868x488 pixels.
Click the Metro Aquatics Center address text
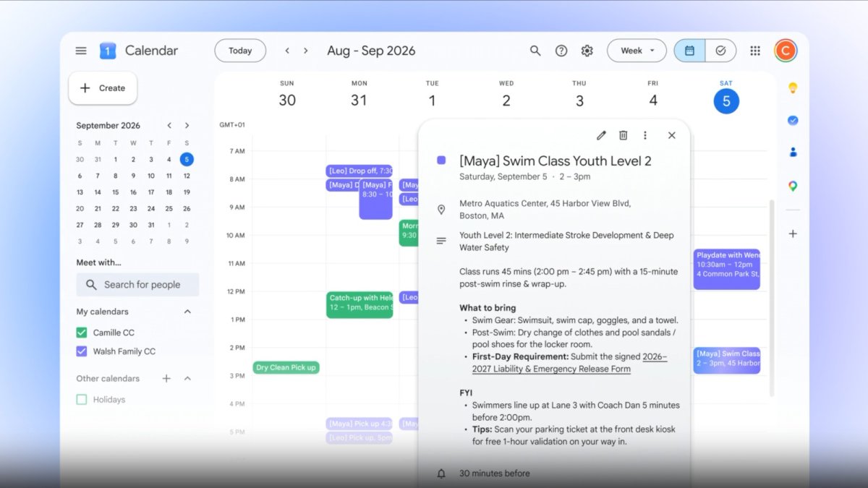pos(545,210)
